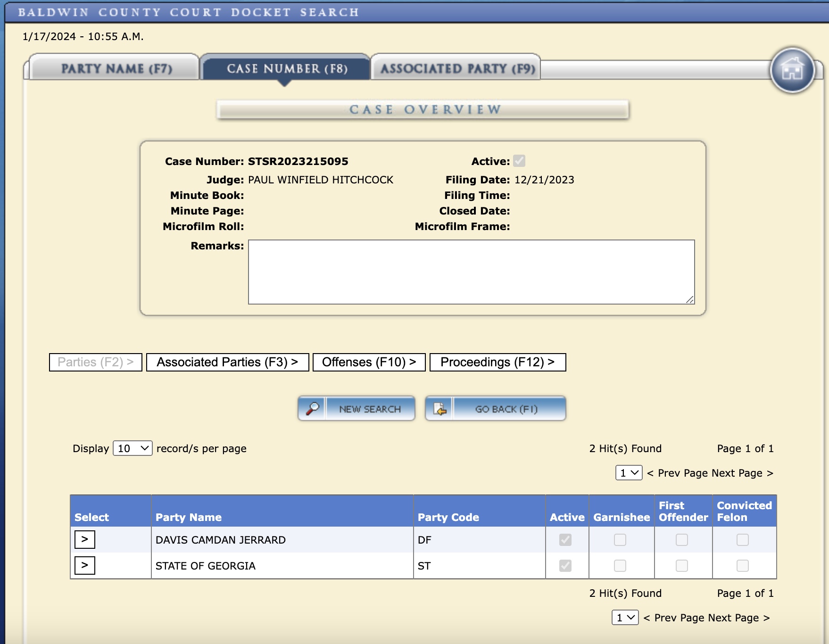This screenshot has height=644, width=829.
Task: Click the magnifier icon beside New Search
Action: point(312,408)
